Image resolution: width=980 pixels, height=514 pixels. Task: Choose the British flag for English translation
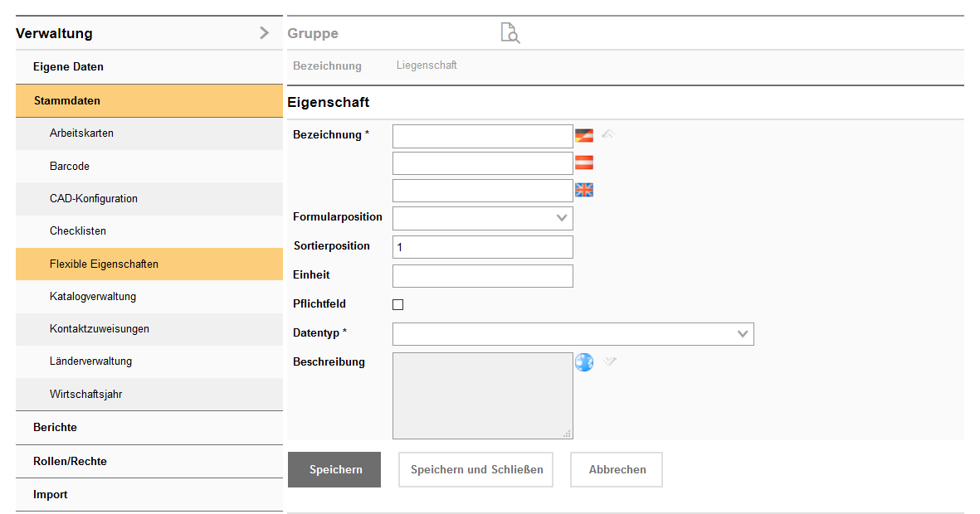click(x=583, y=189)
